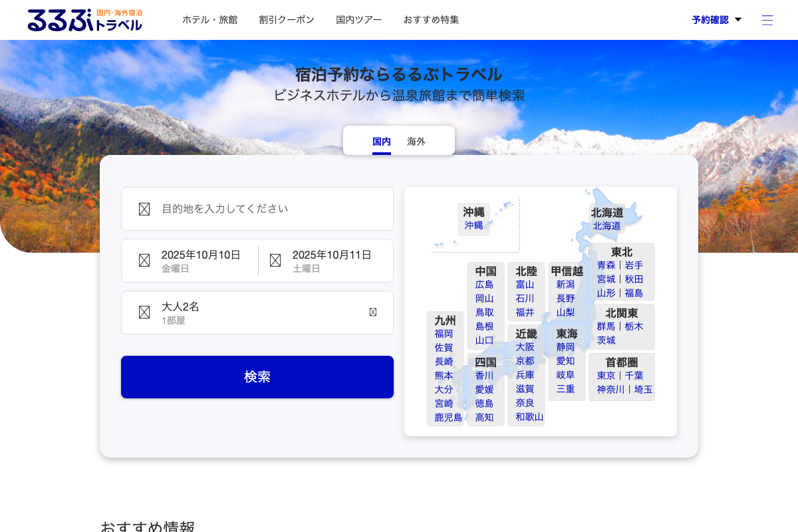
Task: Click the guests person icon
Action: pyautogui.click(x=144, y=313)
